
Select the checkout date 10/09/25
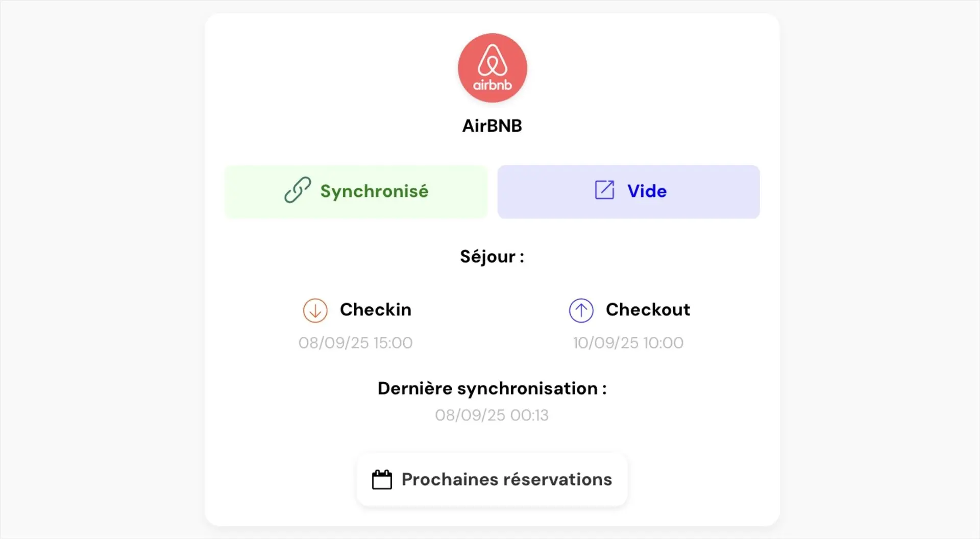click(605, 343)
